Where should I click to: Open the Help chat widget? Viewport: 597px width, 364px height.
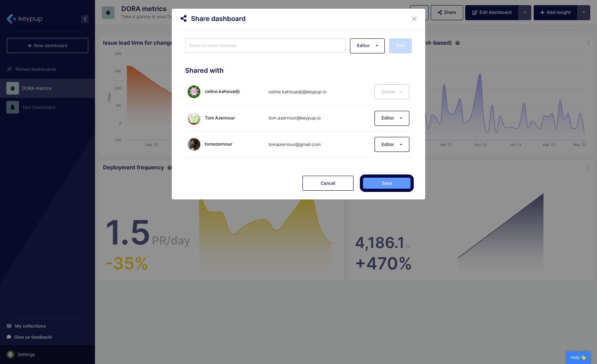[578, 357]
